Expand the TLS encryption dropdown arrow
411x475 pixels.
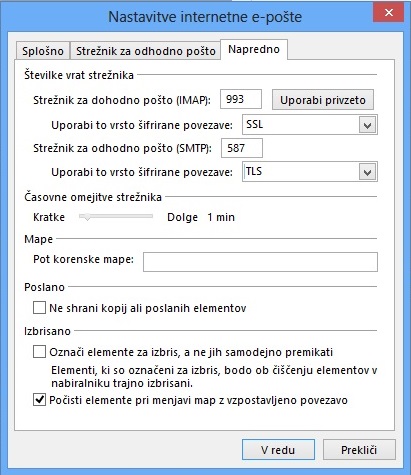(x=368, y=172)
